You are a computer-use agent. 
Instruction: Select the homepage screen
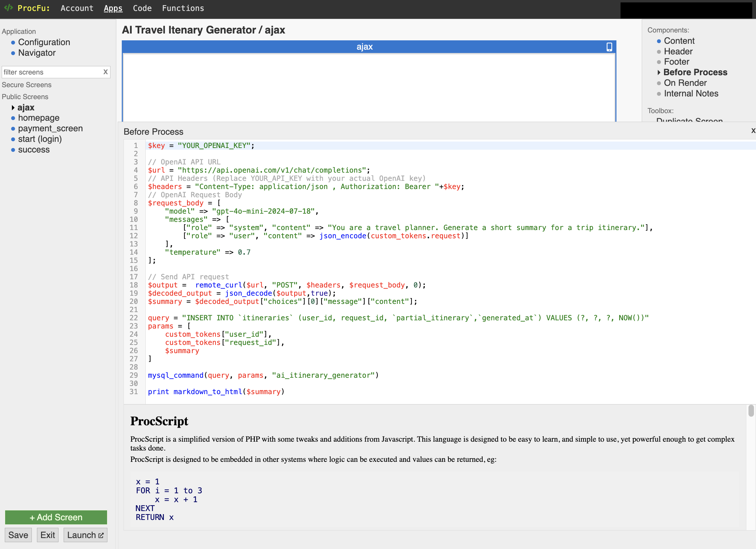click(39, 118)
